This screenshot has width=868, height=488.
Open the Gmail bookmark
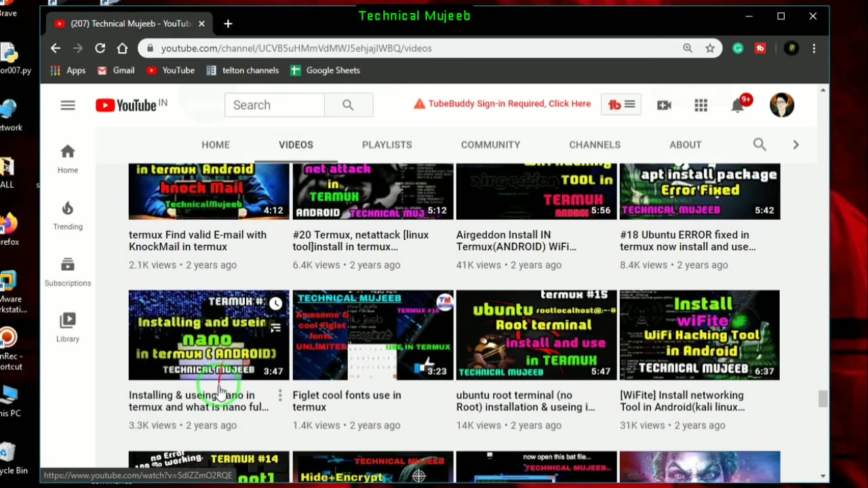(x=116, y=70)
